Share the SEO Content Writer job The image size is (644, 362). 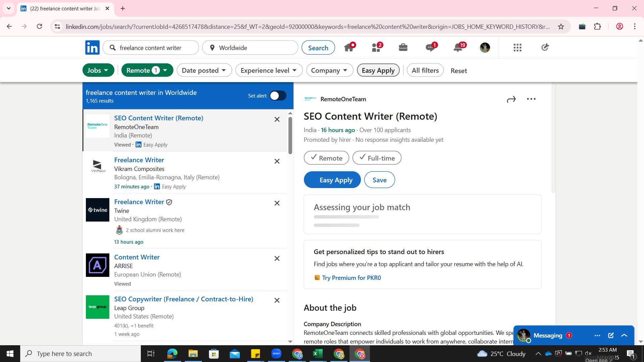point(511,99)
